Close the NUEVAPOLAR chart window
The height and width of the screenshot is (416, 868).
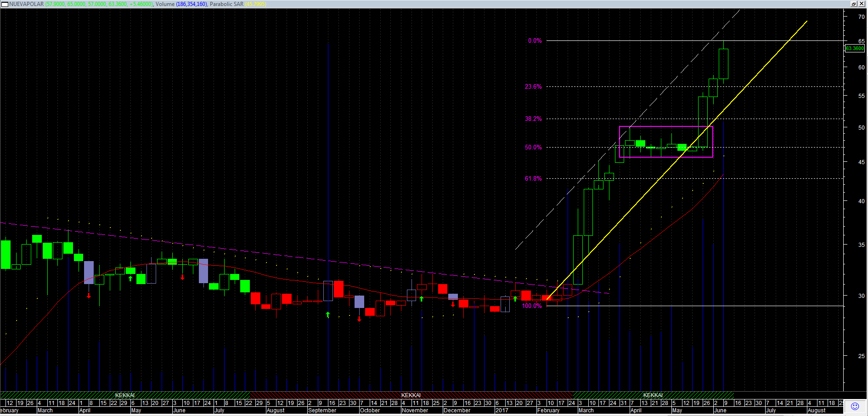(862, 4)
